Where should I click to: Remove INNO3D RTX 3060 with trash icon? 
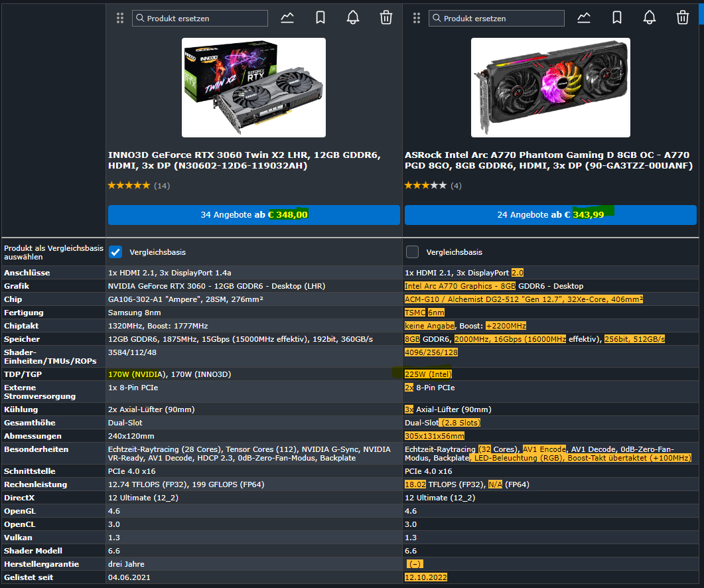click(x=386, y=18)
